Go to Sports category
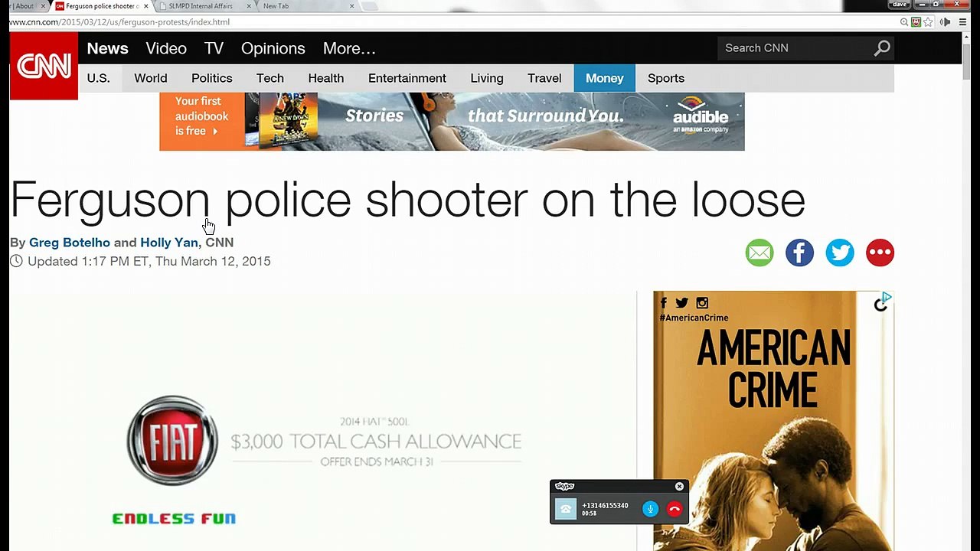 pyautogui.click(x=666, y=78)
